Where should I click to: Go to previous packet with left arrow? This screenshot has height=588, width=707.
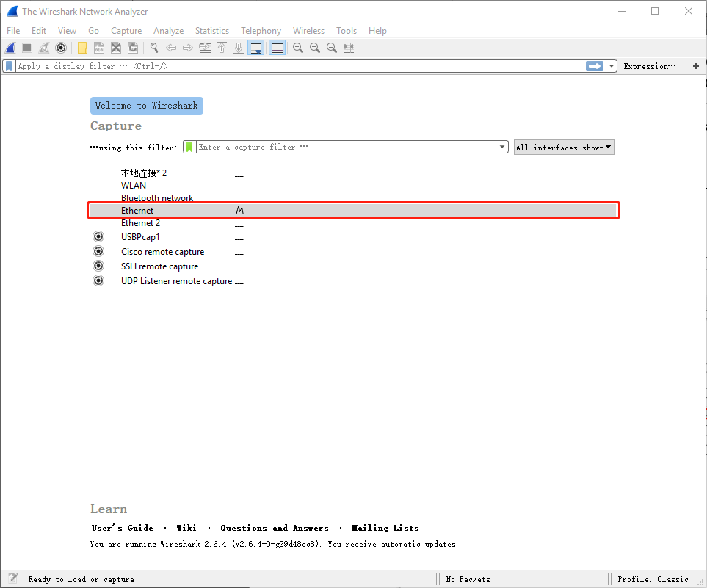tap(171, 48)
